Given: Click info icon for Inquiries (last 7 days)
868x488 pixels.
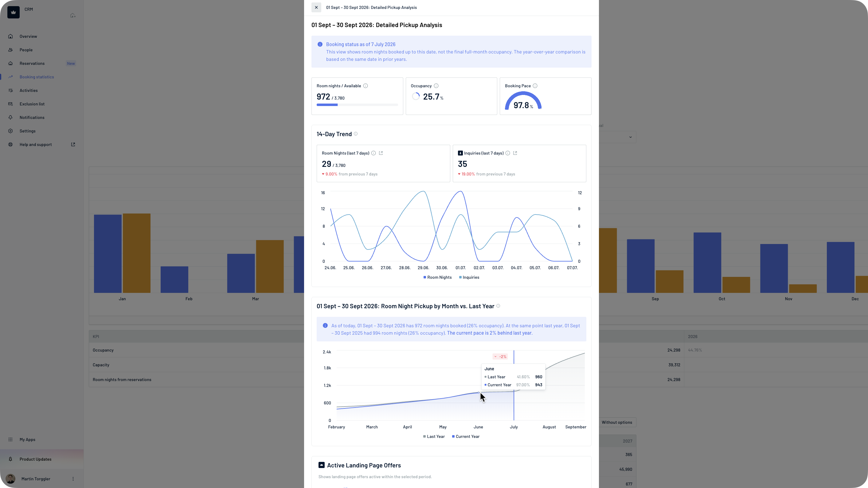Looking at the screenshot, I should (x=507, y=153).
